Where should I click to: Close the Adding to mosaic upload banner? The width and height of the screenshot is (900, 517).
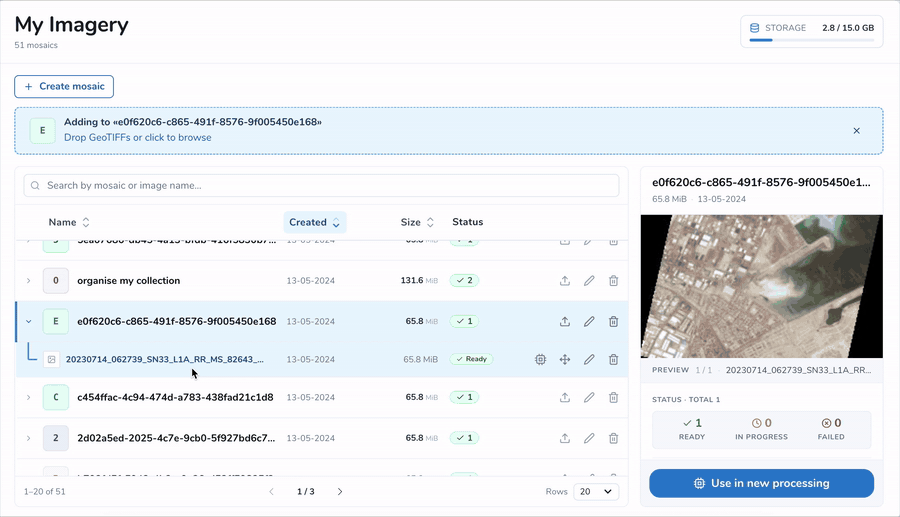tap(856, 131)
